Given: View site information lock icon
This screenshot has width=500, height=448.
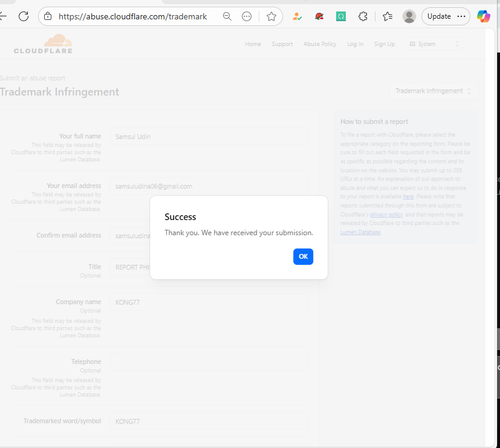Looking at the screenshot, I should pos(48,16).
